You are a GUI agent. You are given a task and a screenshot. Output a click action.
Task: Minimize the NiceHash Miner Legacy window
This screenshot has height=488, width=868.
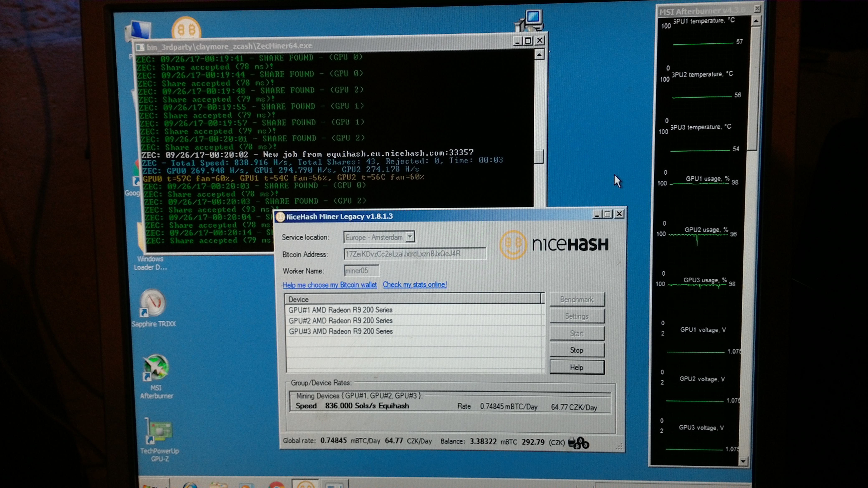(x=597, y=214)
